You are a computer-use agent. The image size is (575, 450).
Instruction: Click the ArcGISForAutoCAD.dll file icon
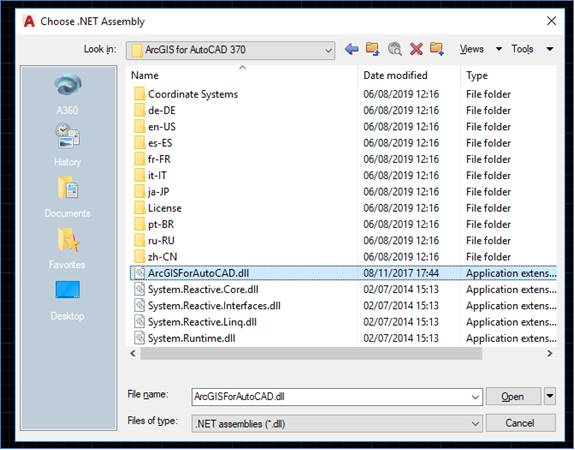click(x=139, y=273)
